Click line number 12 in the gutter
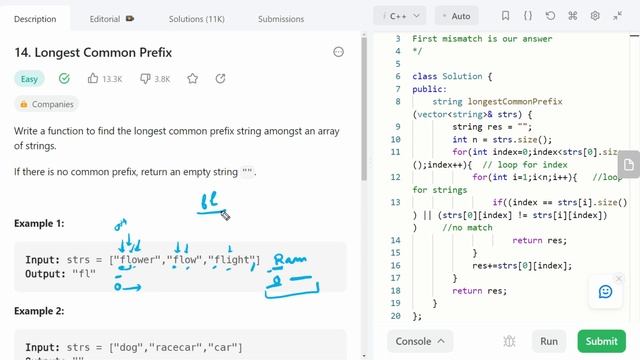 [x=396, y=177]
